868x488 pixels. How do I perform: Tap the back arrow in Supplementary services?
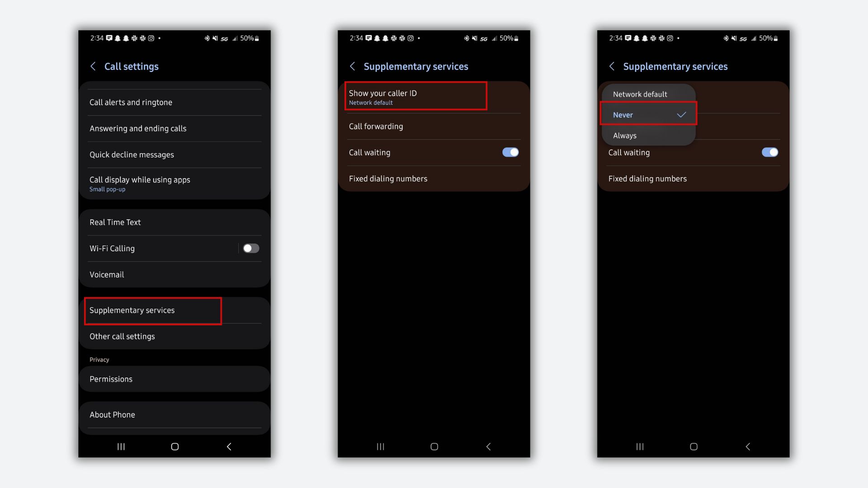pyautogui.click(x=352, y=66)
